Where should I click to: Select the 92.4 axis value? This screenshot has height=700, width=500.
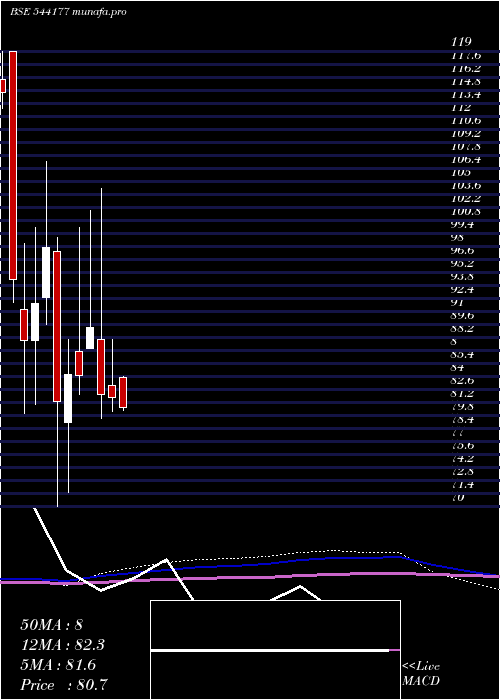[x=463, y=289]
